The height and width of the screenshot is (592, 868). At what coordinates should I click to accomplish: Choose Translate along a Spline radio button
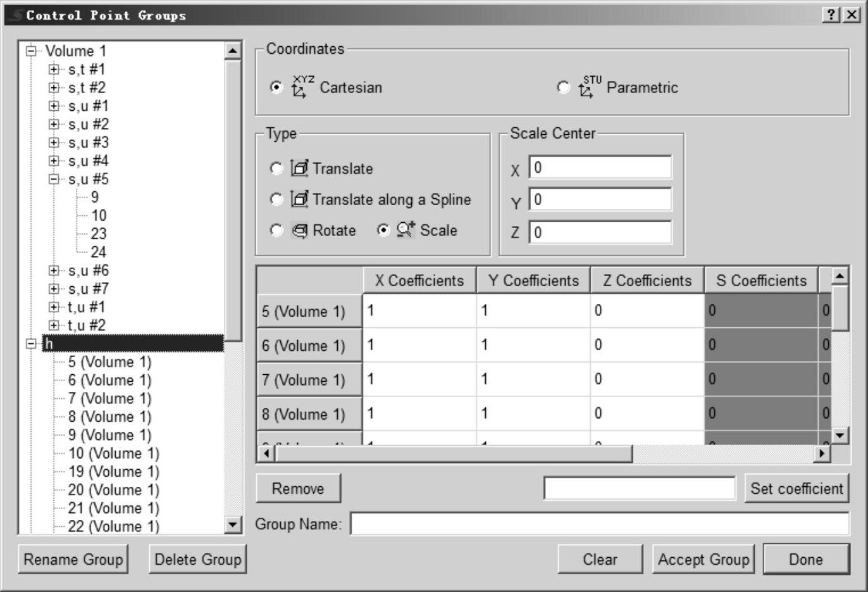[276, 199]
